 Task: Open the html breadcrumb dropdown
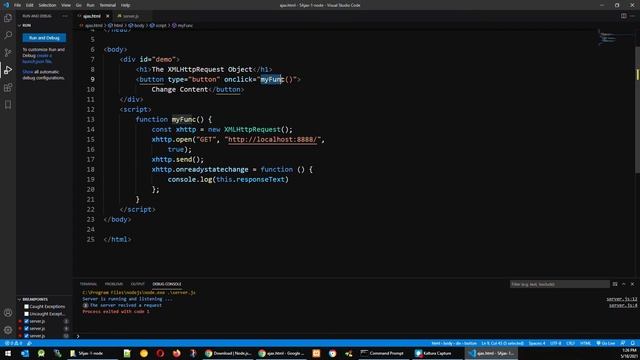(116, 25)
